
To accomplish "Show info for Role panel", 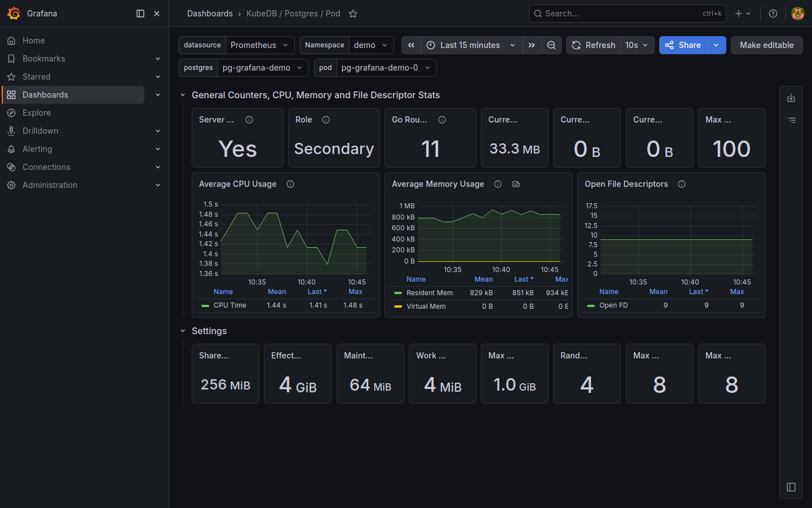I will click(x=326, y=120).
